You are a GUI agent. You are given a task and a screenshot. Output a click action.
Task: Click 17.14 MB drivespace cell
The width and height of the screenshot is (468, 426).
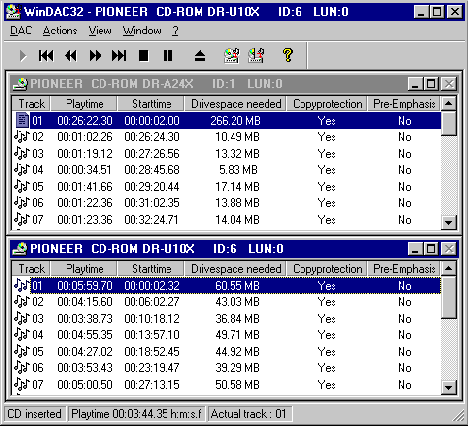237,186
